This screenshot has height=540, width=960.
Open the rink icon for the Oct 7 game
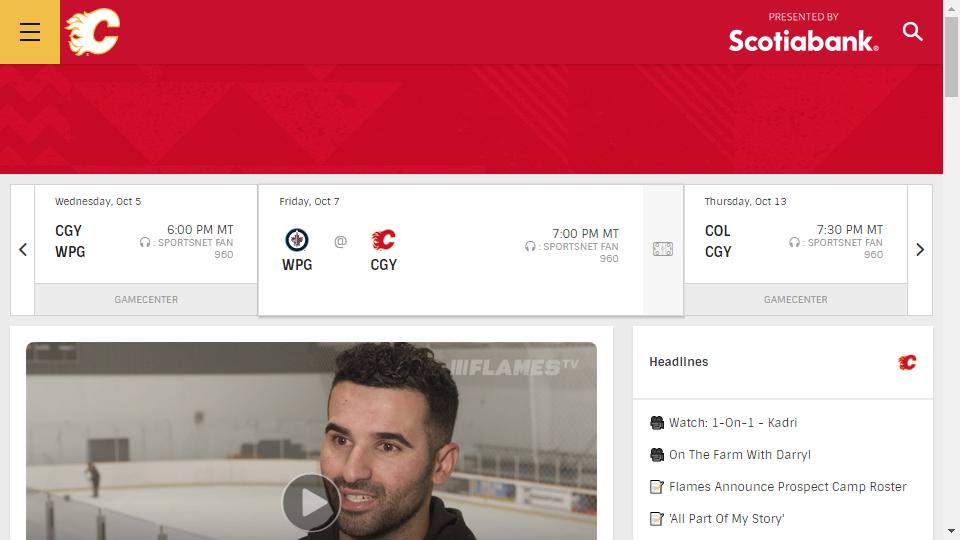tap(662, 249)
